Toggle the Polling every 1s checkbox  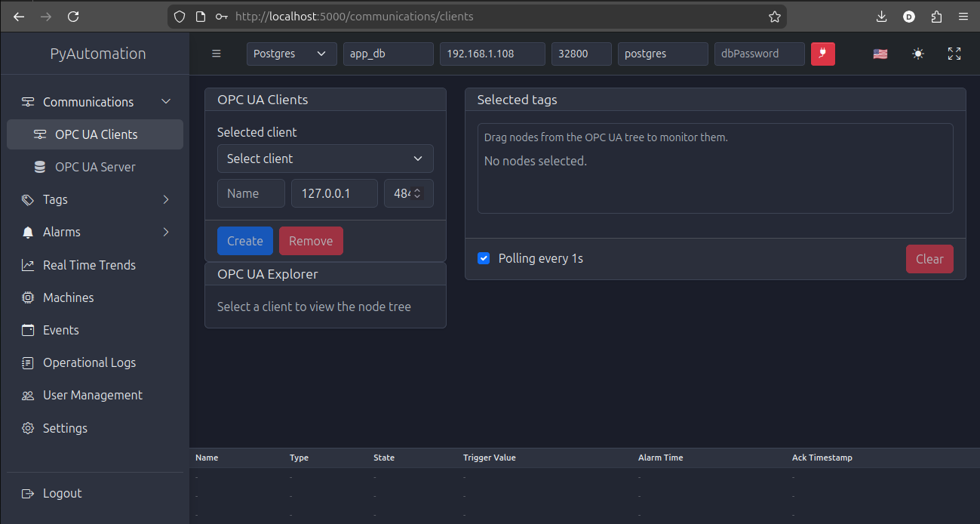tap(484, 258)
